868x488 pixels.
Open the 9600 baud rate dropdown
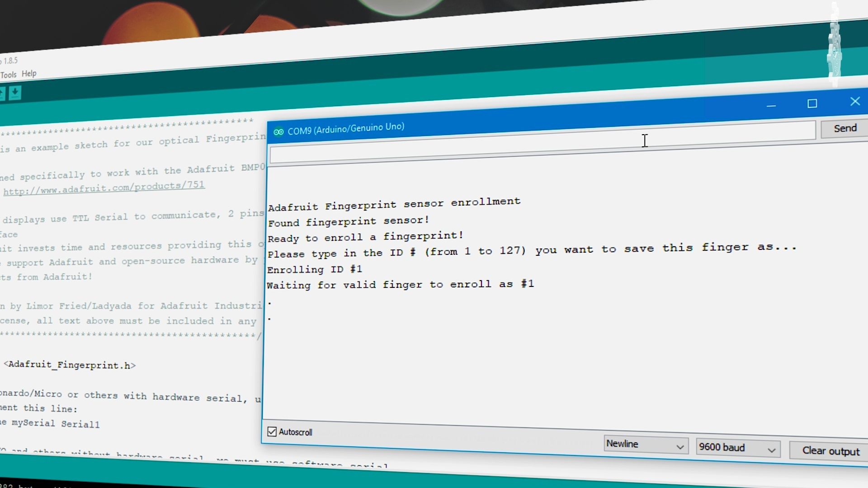tap(737, 448)
